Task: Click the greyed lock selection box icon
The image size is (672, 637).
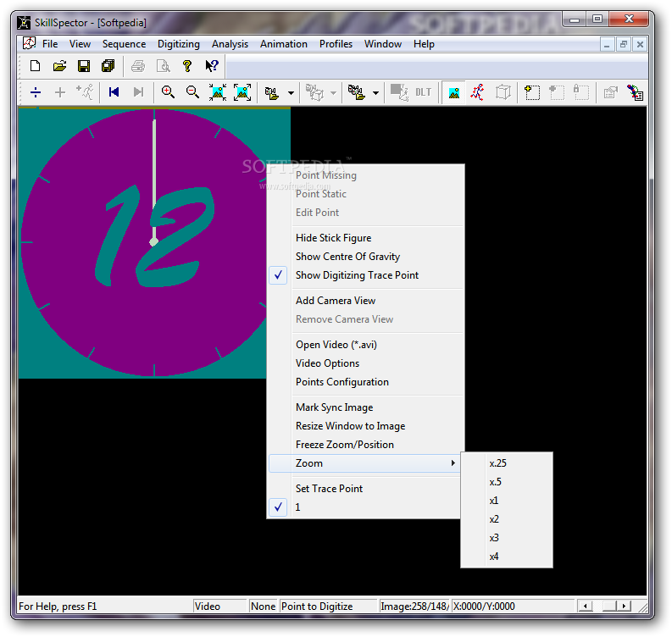Action: point(581,92)
